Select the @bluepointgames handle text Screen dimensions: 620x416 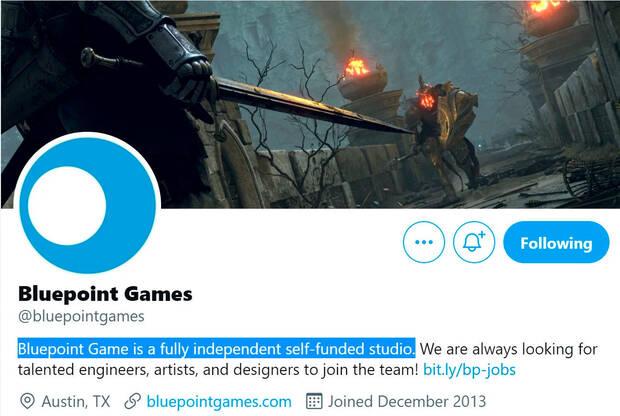point(81,316)
